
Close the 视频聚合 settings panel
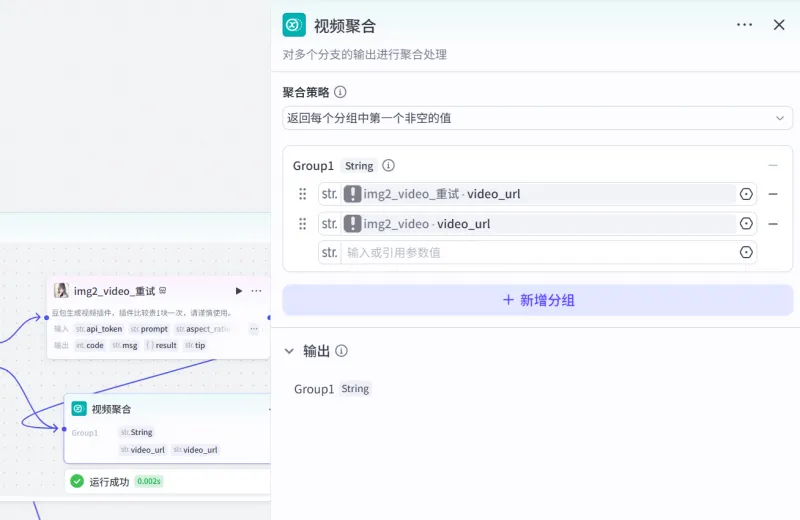coord(779,24)
